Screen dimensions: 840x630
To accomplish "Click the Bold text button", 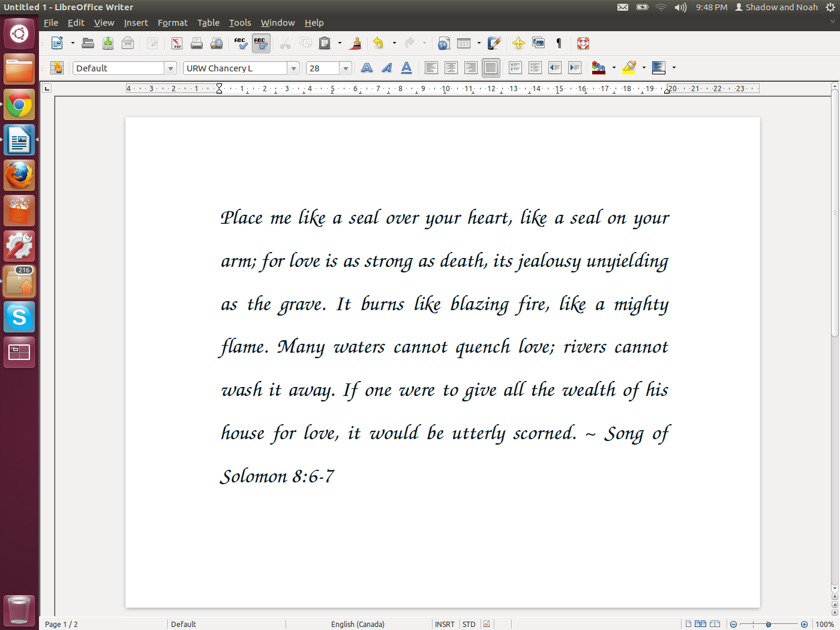I will pos(367,68).
